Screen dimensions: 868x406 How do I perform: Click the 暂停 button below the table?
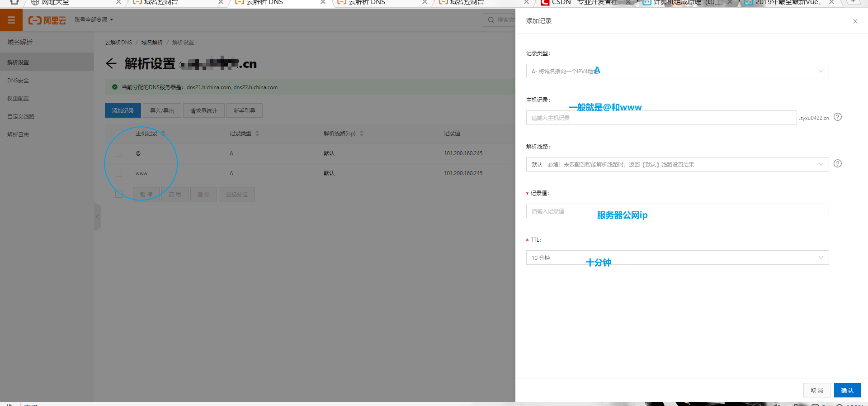click(x=146, y=194)
